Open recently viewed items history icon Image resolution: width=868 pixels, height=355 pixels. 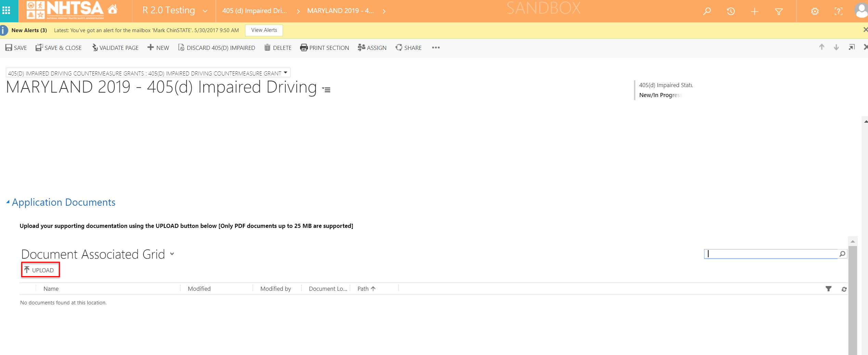point(731,11)
